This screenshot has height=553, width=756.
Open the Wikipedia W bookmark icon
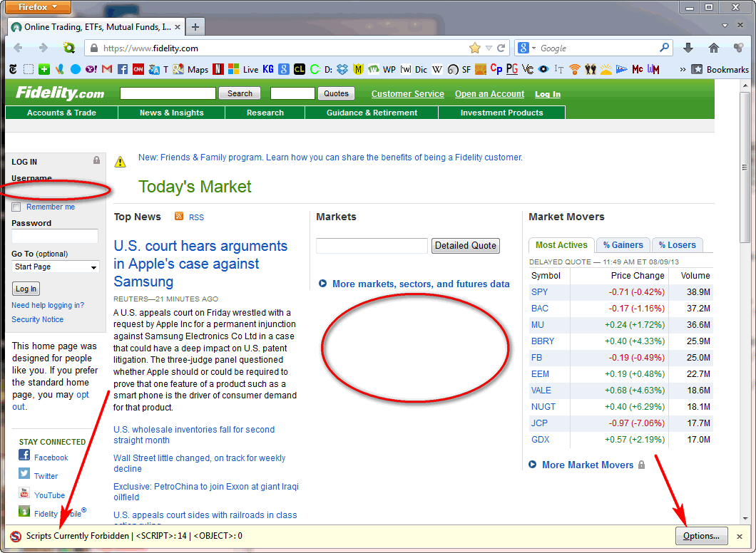point(436,69)
